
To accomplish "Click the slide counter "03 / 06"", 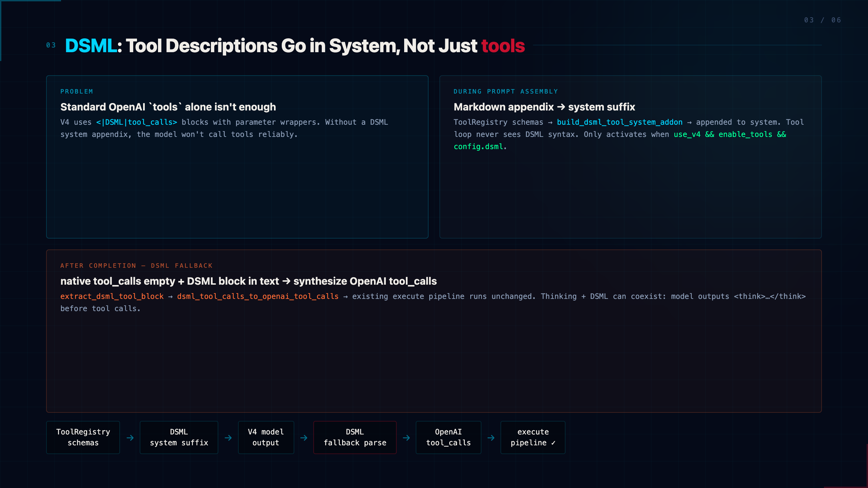I will pyautogui.click(x=823, y=20).
